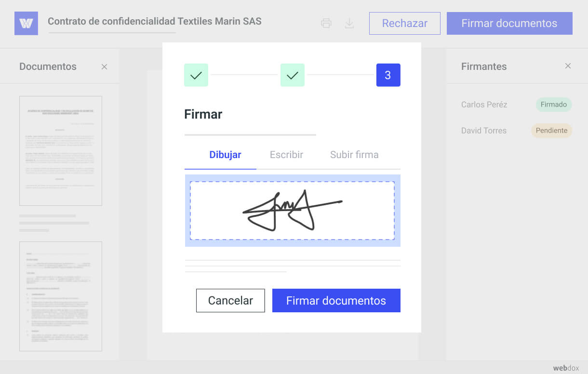This screenshot has height=374, width=588.
Task: Close the Documentos side panel
Action: 104,67
